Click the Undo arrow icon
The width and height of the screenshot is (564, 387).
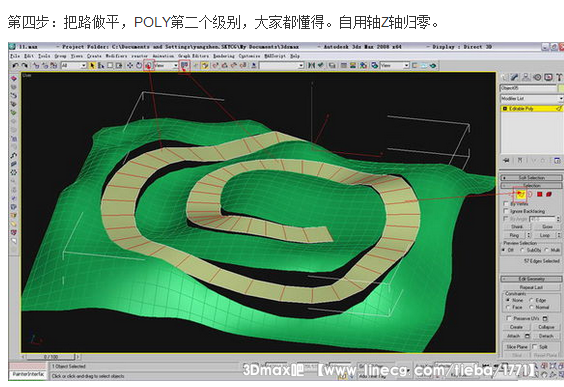[15, 65]
